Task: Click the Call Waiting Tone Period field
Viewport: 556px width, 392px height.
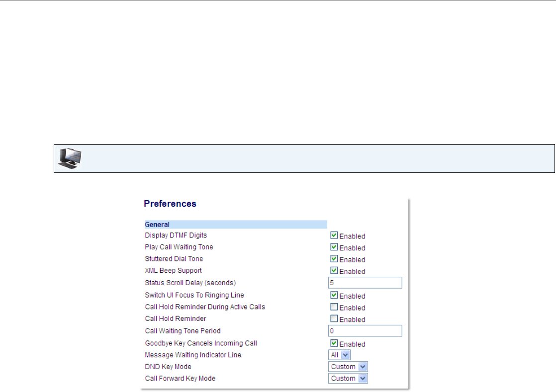Action: pyautogui.click(x=365, y=331)
